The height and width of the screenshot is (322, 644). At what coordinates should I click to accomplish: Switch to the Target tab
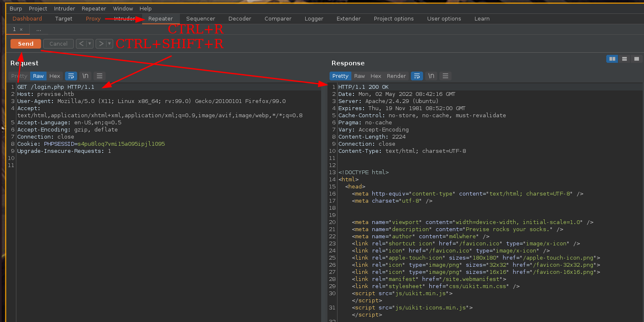click(x=64, y=19)
